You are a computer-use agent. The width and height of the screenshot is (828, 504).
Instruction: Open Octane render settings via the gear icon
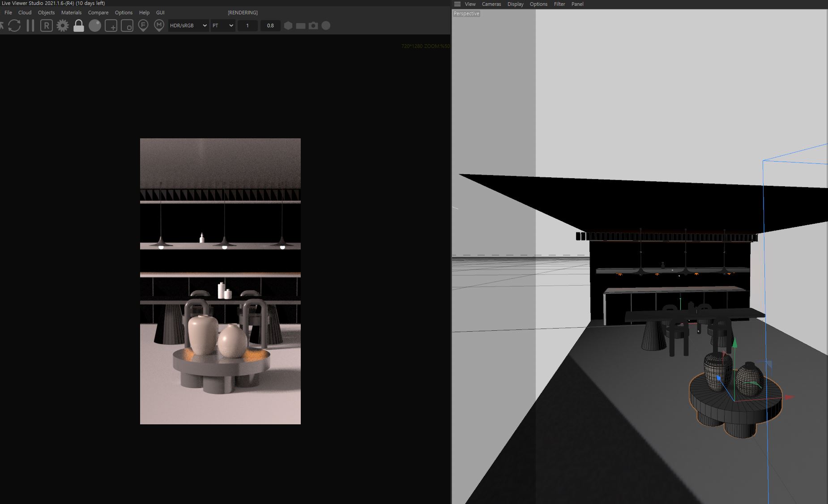[63, 26]
